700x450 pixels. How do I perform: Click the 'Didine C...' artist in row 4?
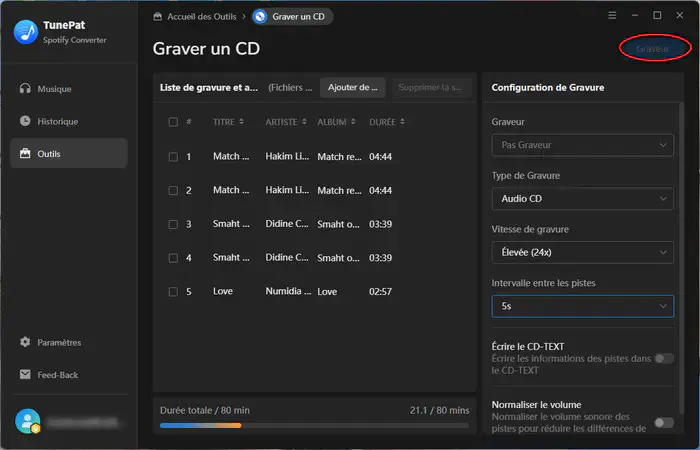click(x=287, y=258)
